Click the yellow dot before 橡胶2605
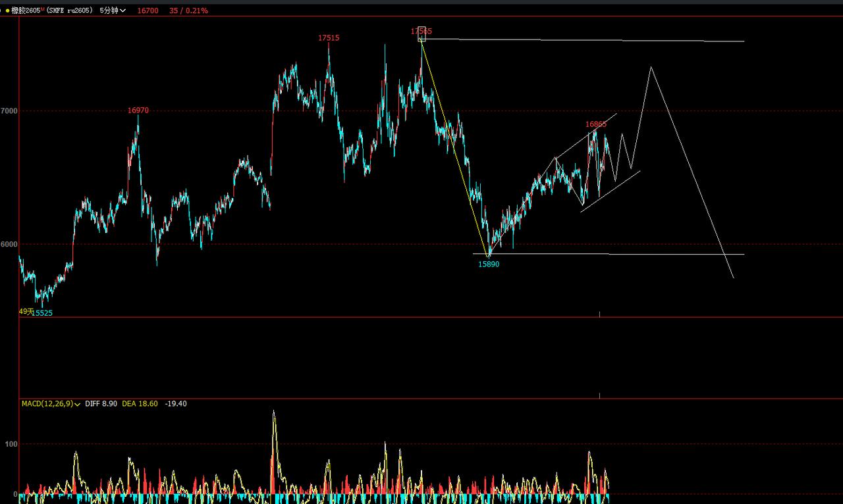Image resolution: width=843 pixels, height=504 pixels. 7,11
